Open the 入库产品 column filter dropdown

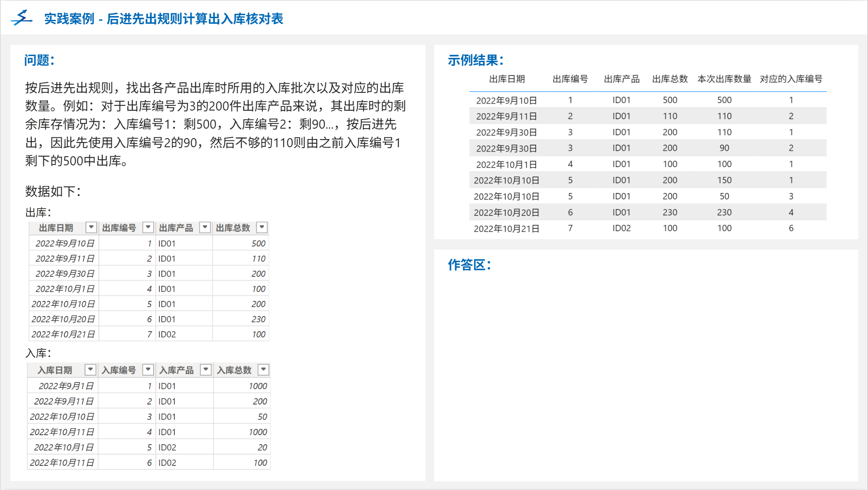coord(206,370)
